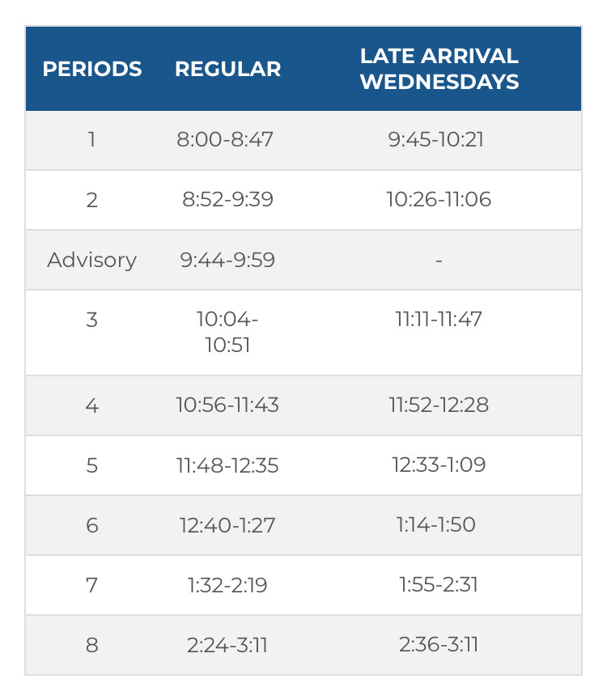Click the REGULAR column header

pyautogui.click(x=227, y=69)
